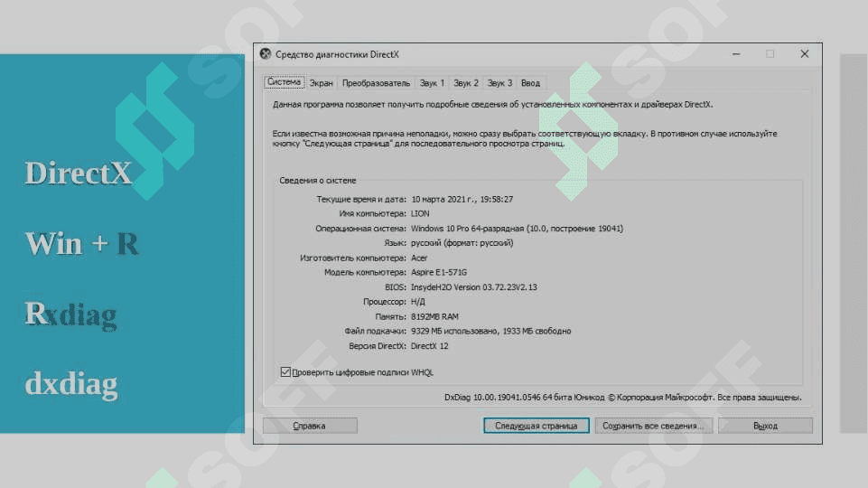Select the language value русский
Screen dimensions: 868x488
click(x=462, y=242)
